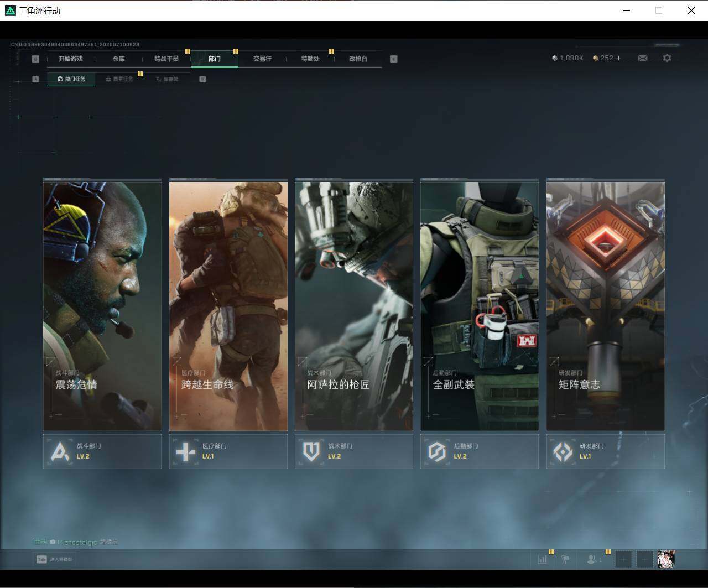Switch to the 仓库 tab
Screen dimensions: 708x588
coord(119,59)
